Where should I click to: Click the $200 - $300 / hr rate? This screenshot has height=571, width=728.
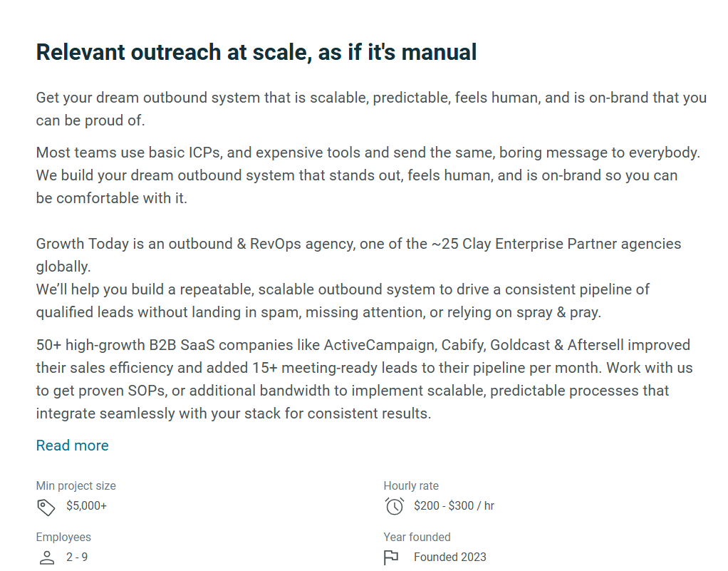[x=454, y=506]
